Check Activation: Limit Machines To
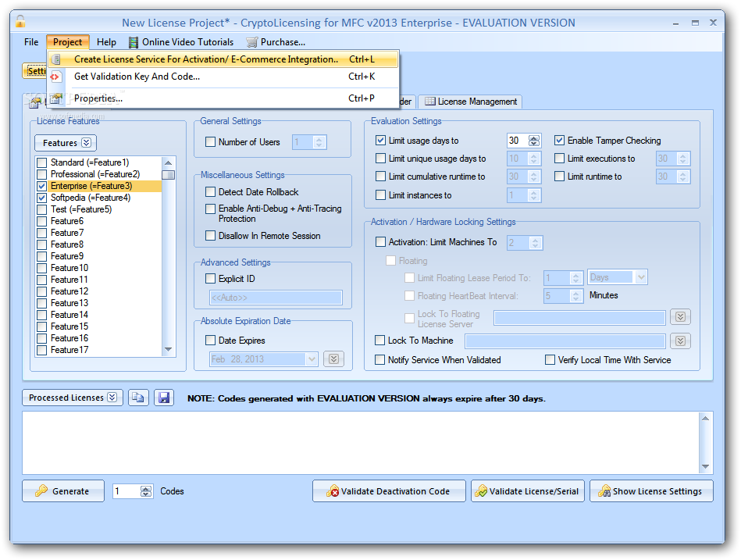The width and height of the screenshot is (741, 560). click(380, 242)
